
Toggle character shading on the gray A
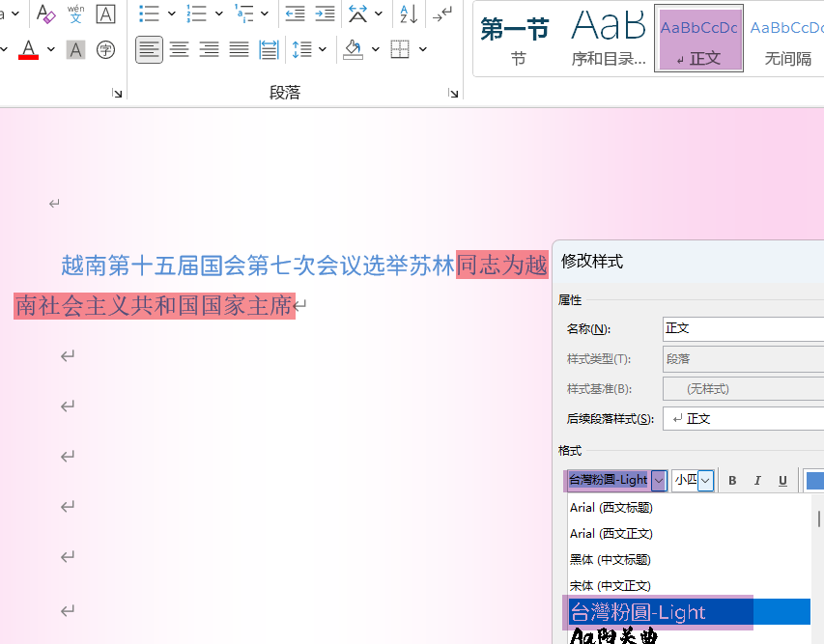pos(75,50)
